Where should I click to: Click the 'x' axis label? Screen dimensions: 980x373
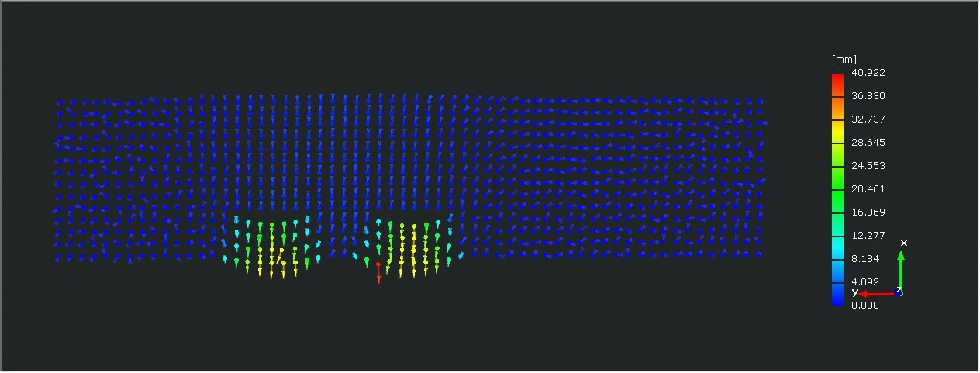903,243
